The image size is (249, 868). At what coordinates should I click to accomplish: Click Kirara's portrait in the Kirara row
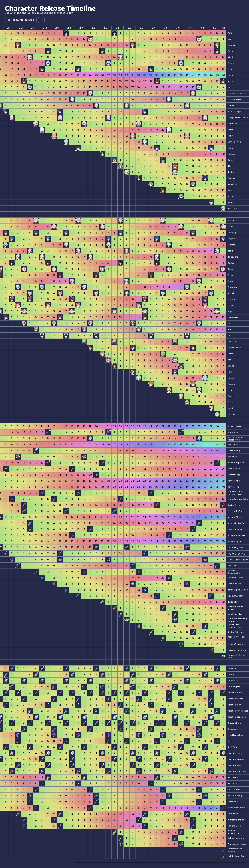[x=187, y=402]
